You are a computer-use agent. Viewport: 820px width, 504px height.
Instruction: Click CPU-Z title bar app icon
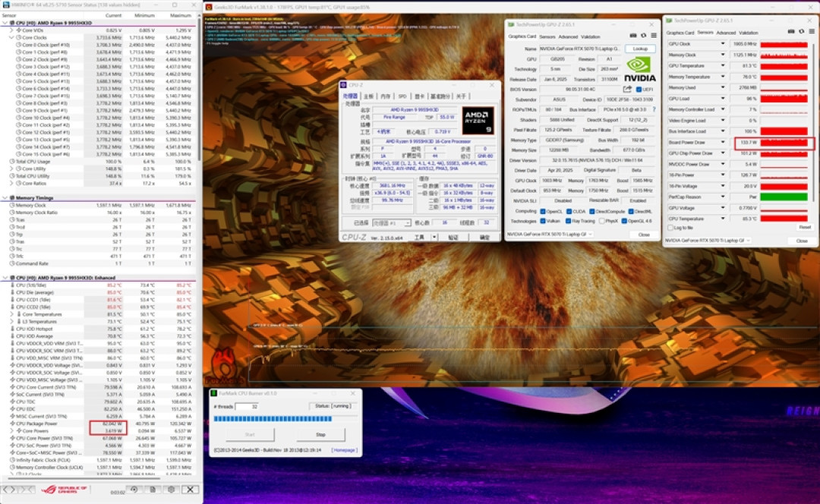344,85
